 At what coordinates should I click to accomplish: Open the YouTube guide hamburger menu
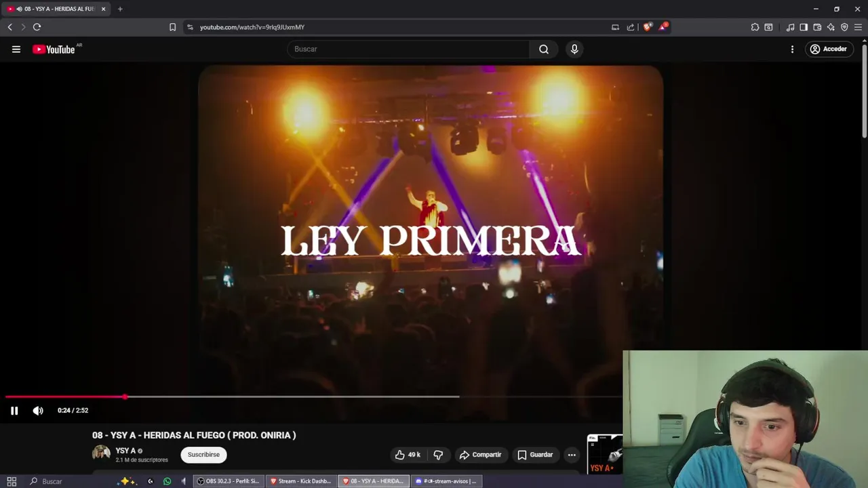point(16,49)
